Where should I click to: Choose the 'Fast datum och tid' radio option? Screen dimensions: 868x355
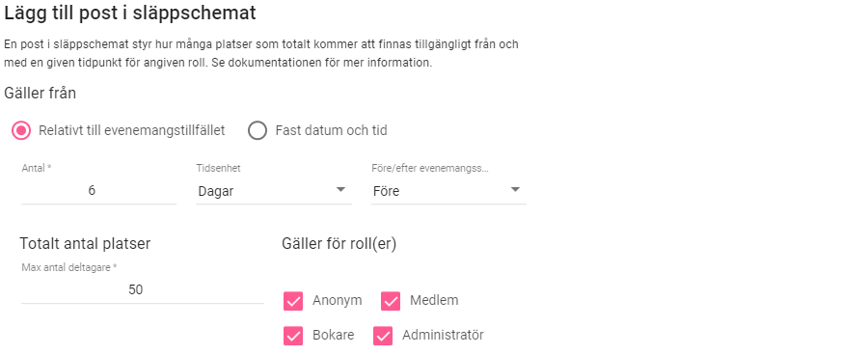[258, 130]
